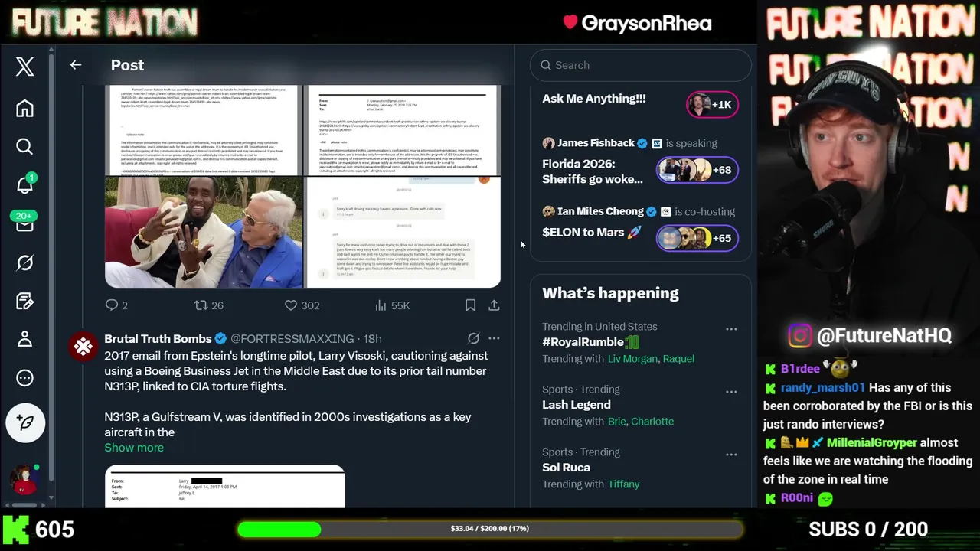
Task: Click the Kick viewer count 605
Action: point(54,530)
